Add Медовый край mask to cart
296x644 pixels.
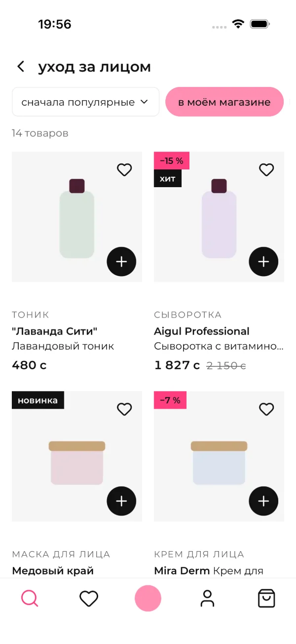click(121, 501)
